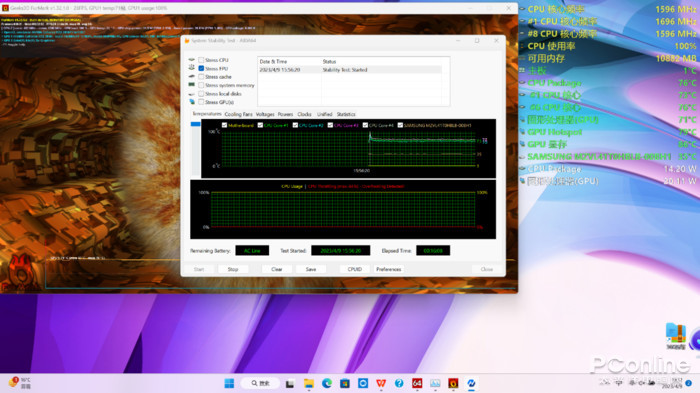Open Microsoft Store taskbar icon
Viewport: 700px width, 393px height.
coord(345,383)
